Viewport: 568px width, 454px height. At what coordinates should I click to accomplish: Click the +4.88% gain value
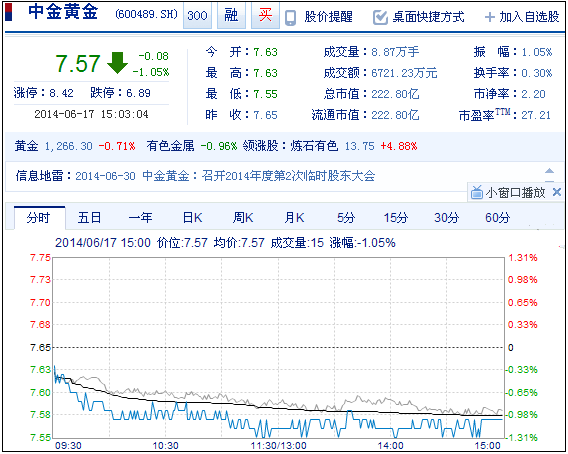pos(398,146)
